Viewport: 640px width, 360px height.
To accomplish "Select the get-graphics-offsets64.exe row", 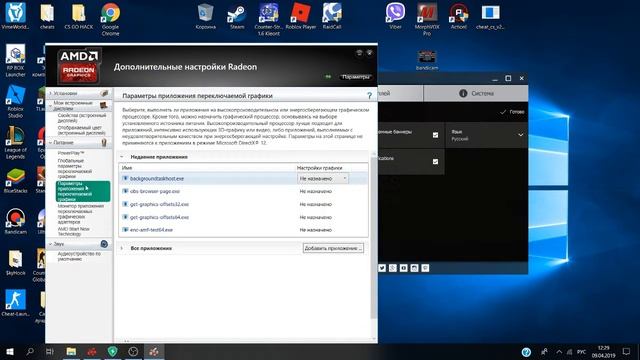I will pos(243,217).
